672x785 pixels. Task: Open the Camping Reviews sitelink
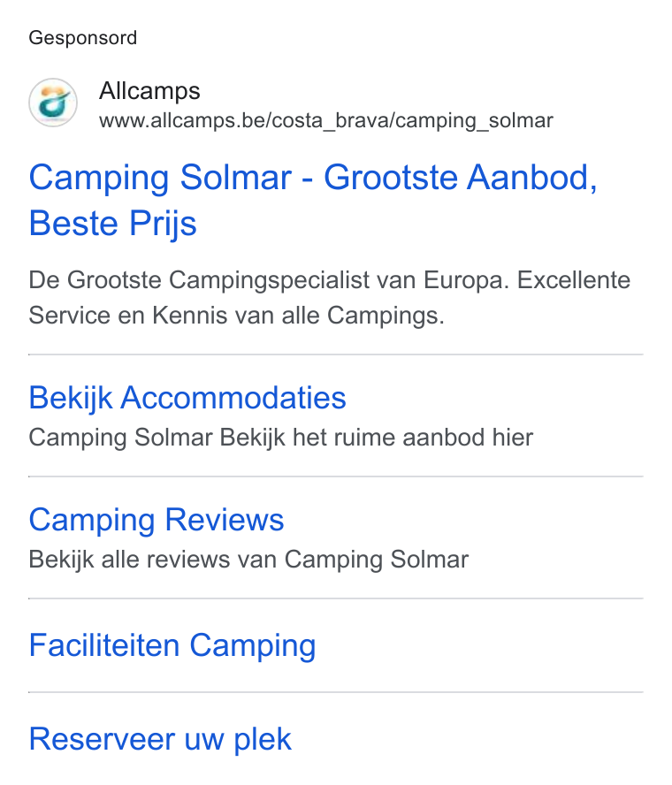click(x=157, y=520)
